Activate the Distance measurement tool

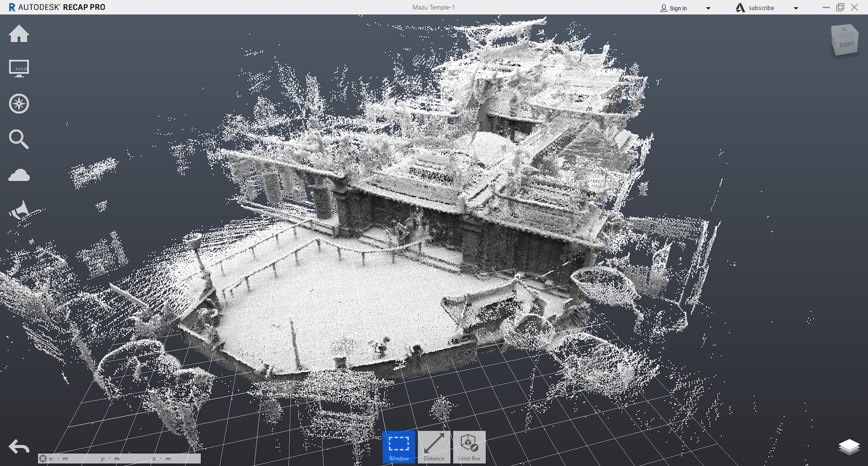click(434, 447)
